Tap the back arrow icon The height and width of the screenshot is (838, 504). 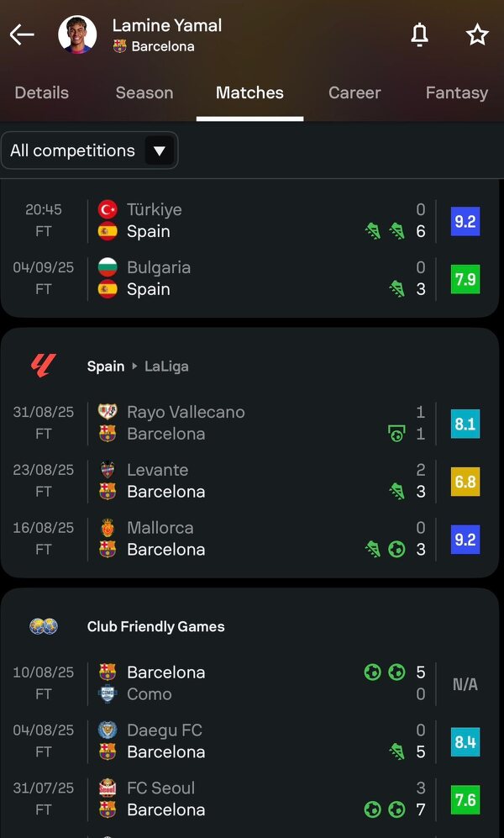22,34
